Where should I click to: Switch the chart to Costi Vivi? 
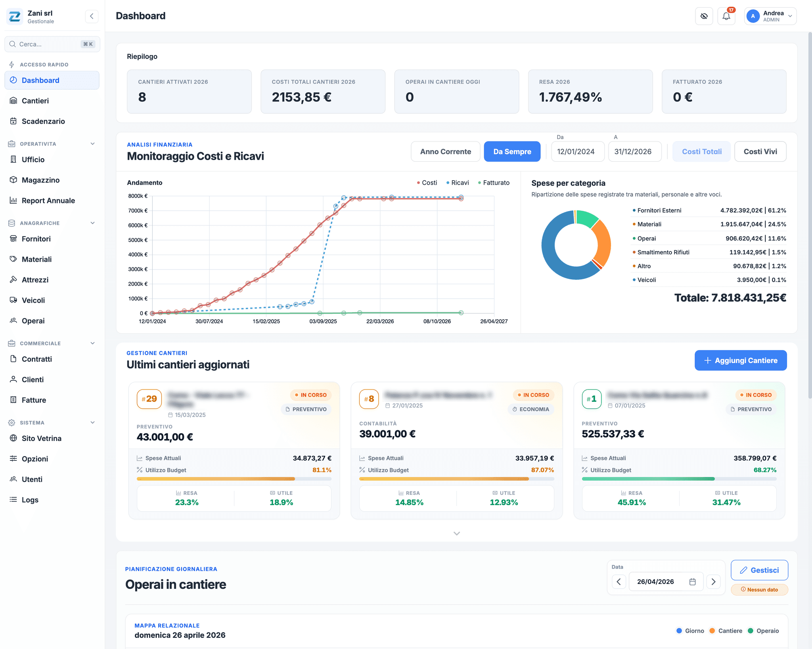click(760, 151)
